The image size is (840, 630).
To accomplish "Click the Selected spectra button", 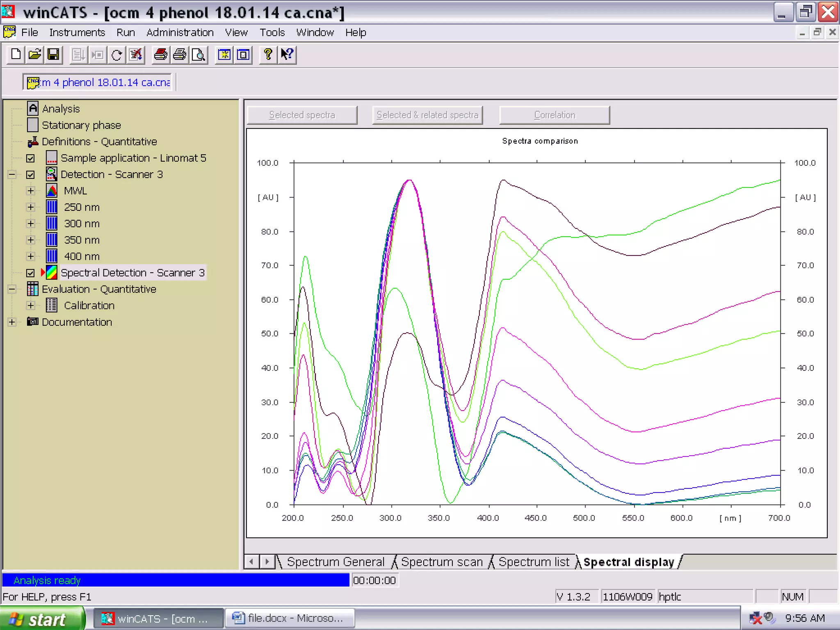I will coord(302,115).
